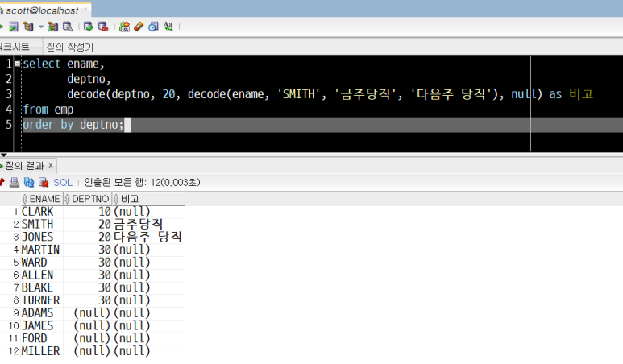
Task: Close the scott@localhost tab
Action: 85,10
